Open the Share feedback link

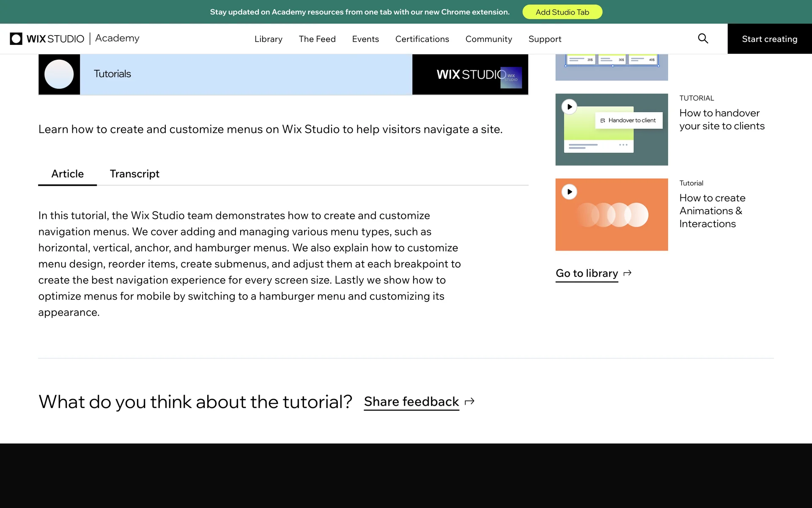411,401
